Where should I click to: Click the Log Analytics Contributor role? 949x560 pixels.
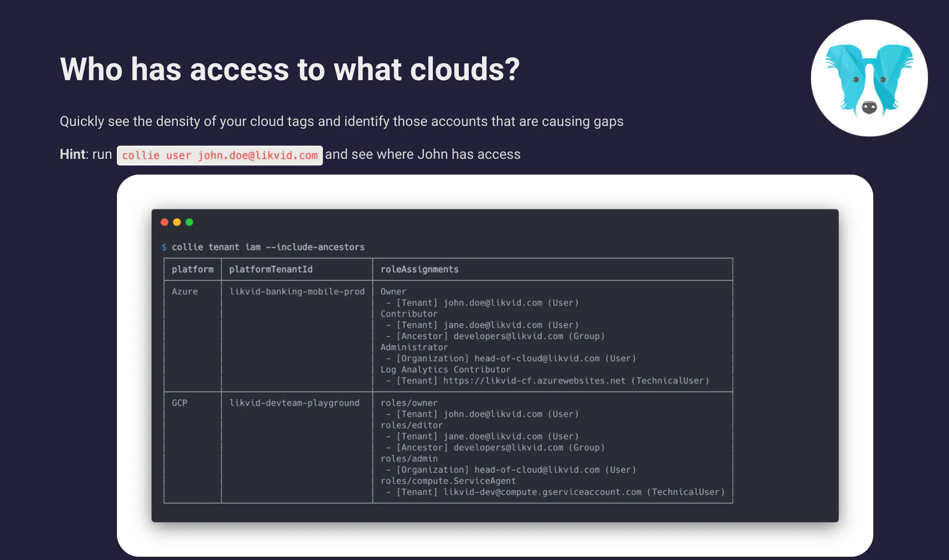(x=445, y=370)
